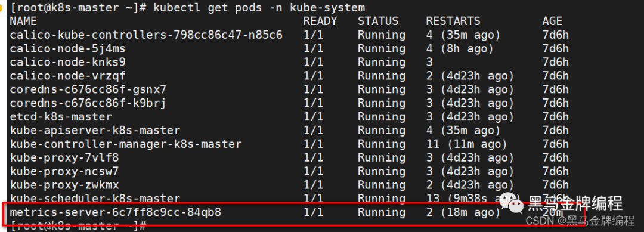Select kube-controller-manager-k8s-master pod name
Image resolution: width=644 pixels, height=232 pixels.
(126, 144)
